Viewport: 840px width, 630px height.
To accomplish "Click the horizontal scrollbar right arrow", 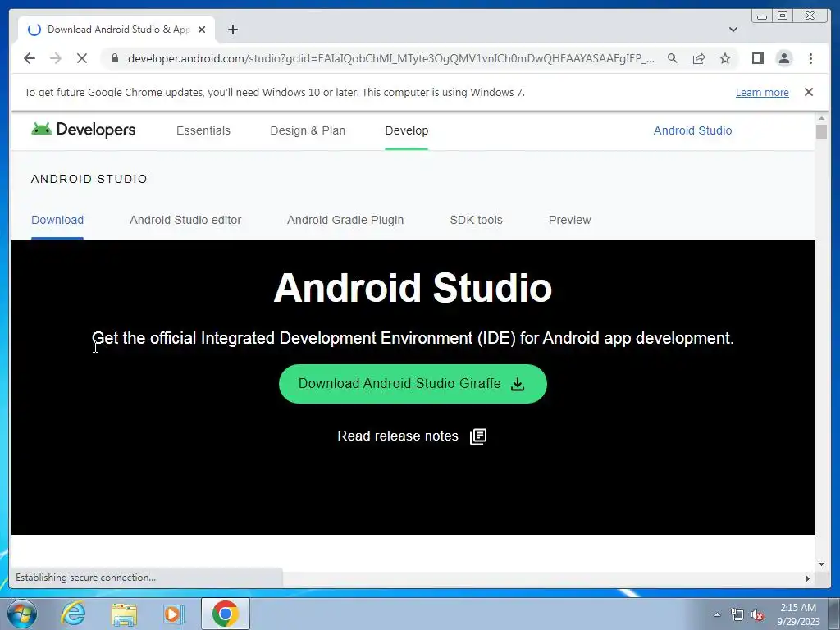I will pyautogui.click(x=807, y=578).
